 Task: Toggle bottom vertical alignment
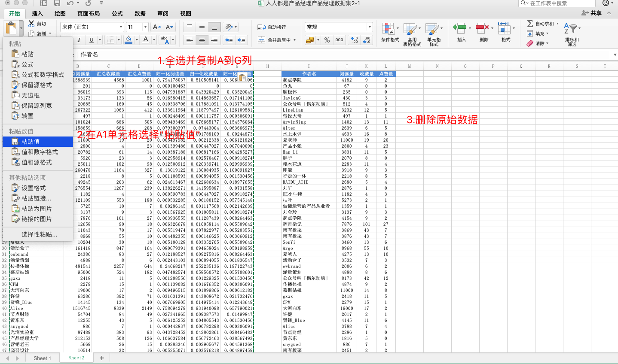(214, 27)
